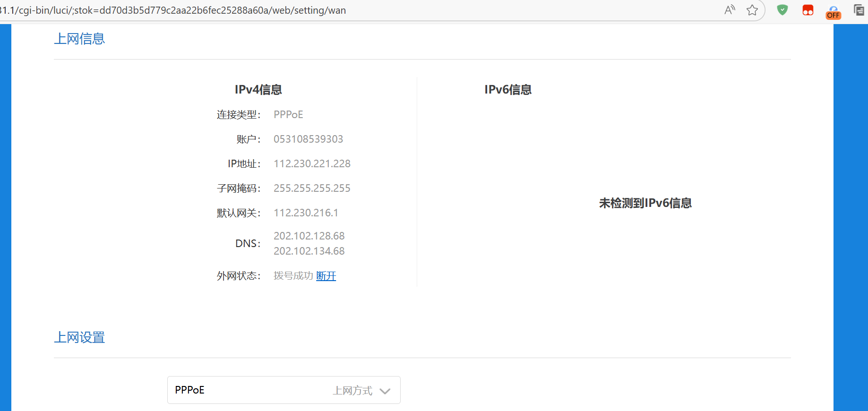
Task: Click the 子网掩码 label
Action: 239,188
